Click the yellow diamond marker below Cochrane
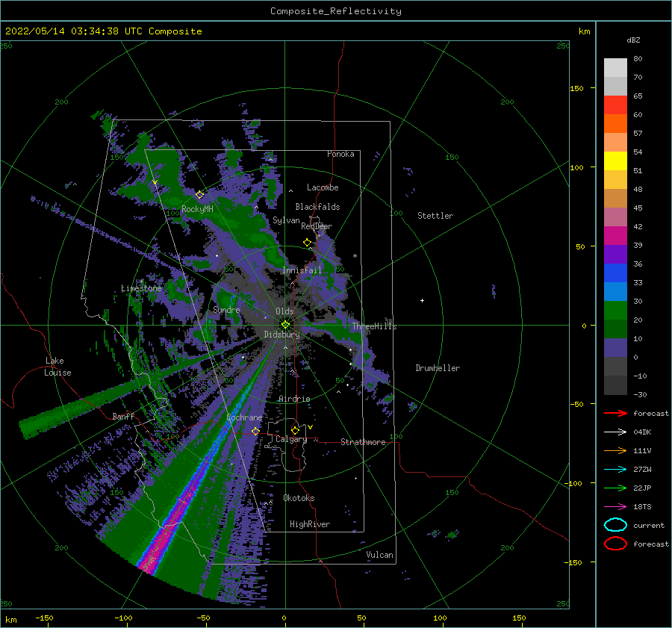Screen dimensions: 672x628 pos(255,431)
